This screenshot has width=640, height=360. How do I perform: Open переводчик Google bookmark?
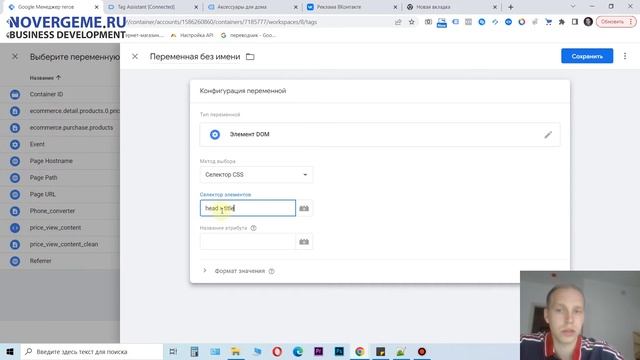pos(248,36)
